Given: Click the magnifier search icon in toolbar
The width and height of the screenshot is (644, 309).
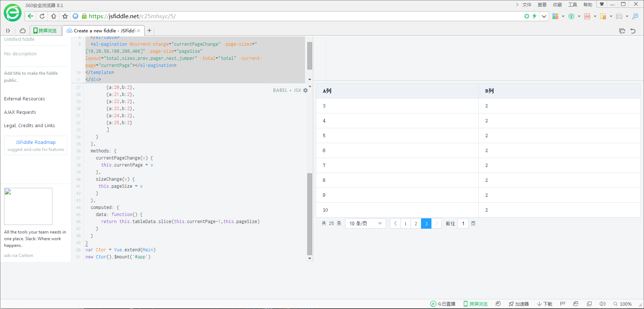Looking at the screenshot, I should point(635,16).
